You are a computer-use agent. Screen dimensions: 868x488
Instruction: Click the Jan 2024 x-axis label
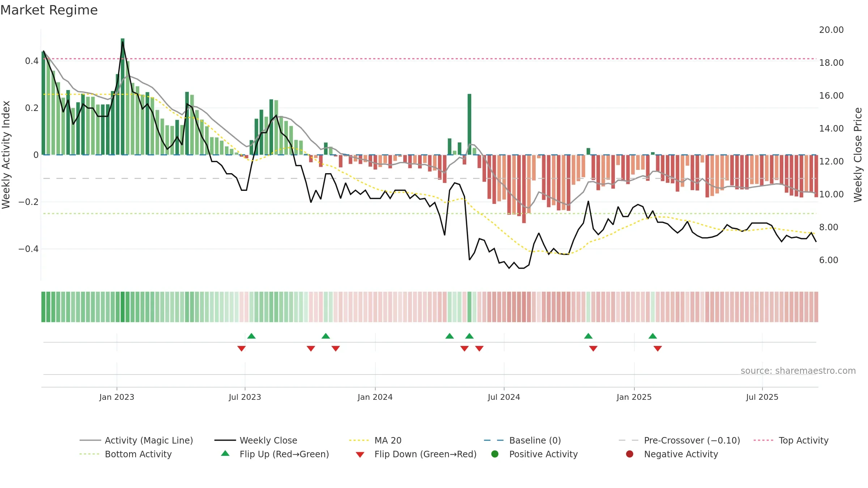tap(375, 397)
